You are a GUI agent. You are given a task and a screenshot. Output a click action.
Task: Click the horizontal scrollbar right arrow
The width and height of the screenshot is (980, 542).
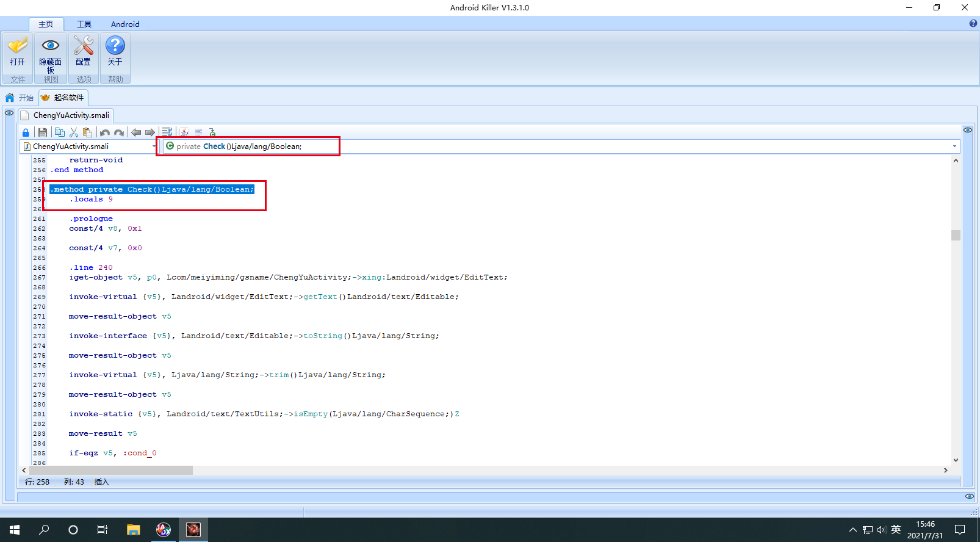(x=946, y=471)
